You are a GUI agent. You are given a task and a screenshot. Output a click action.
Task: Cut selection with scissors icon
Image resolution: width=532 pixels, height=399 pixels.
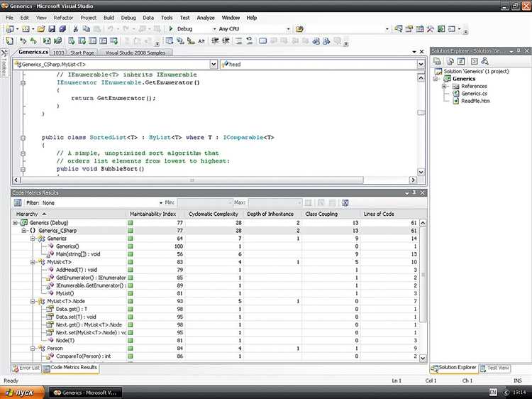pos(76,29)
